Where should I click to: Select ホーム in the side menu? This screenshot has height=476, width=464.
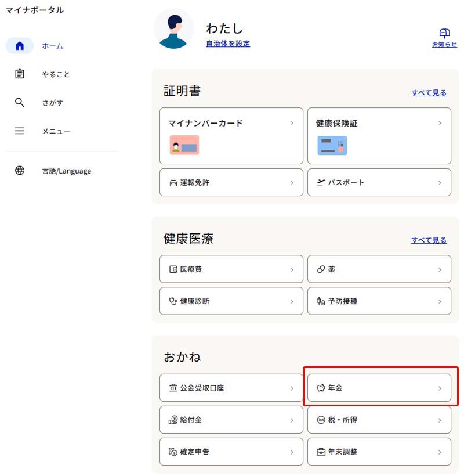coord(52,46)
